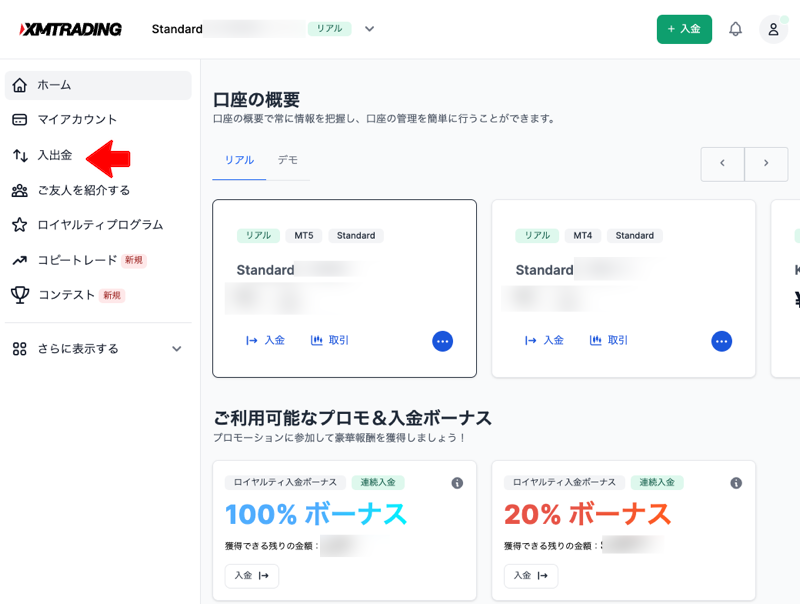Click 取引 on MT4 Standard card
Viewport: 800px width, 604px height.
609,340
